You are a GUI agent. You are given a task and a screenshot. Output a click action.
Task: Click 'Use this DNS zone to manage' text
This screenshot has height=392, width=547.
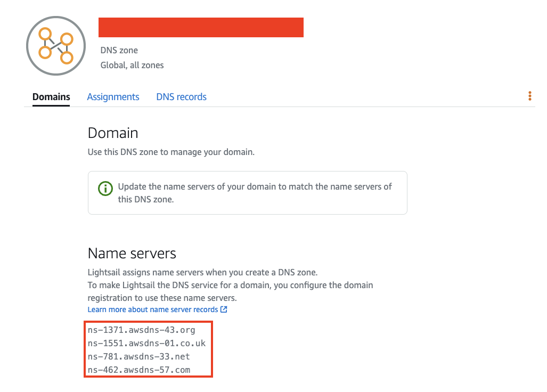point(171,152)
